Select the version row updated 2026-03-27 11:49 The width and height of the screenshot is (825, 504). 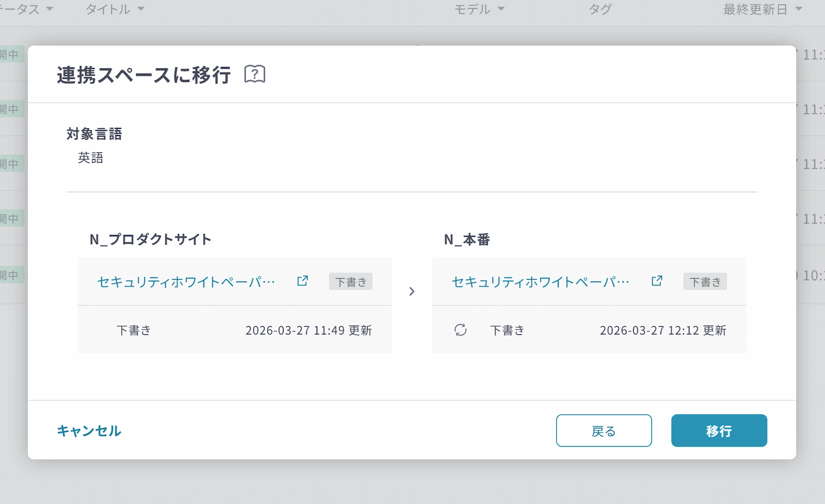[x=235, y=330]
